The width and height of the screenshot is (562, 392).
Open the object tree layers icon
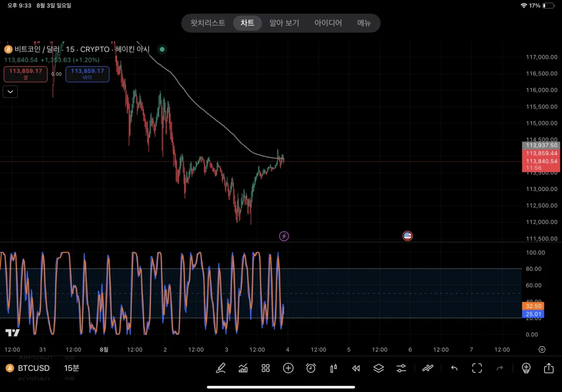pos(378,368)
